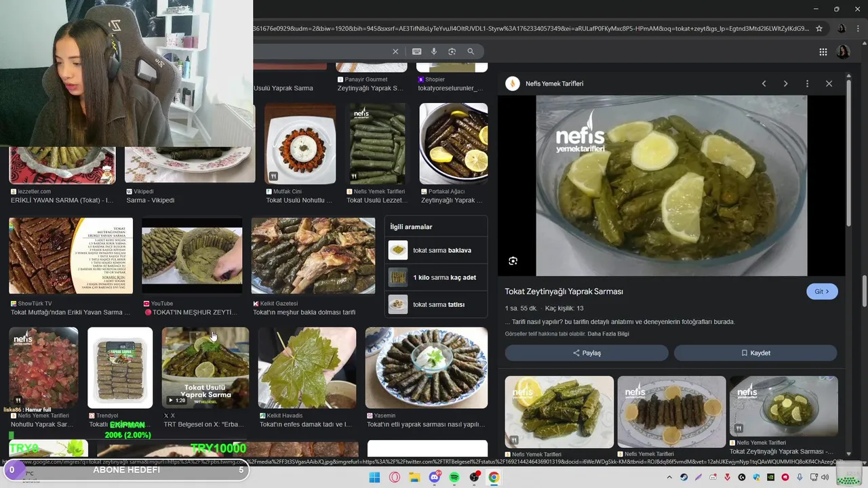Submit search with magnifier icon
Screen dimensions: 868x488
471,52
